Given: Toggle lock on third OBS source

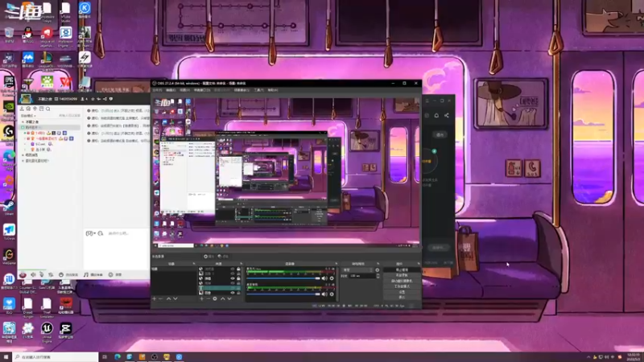Looking at the screenshot, I should [x=238, y=278].
